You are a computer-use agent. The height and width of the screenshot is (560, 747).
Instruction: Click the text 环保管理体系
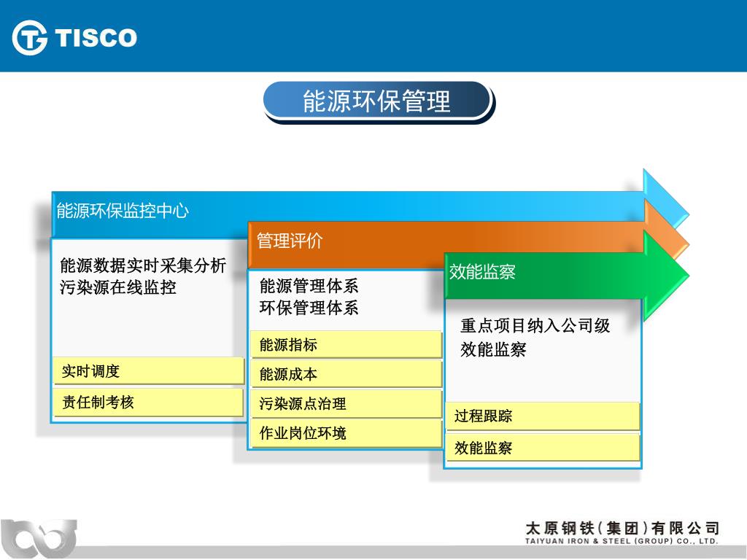point(309,308)
